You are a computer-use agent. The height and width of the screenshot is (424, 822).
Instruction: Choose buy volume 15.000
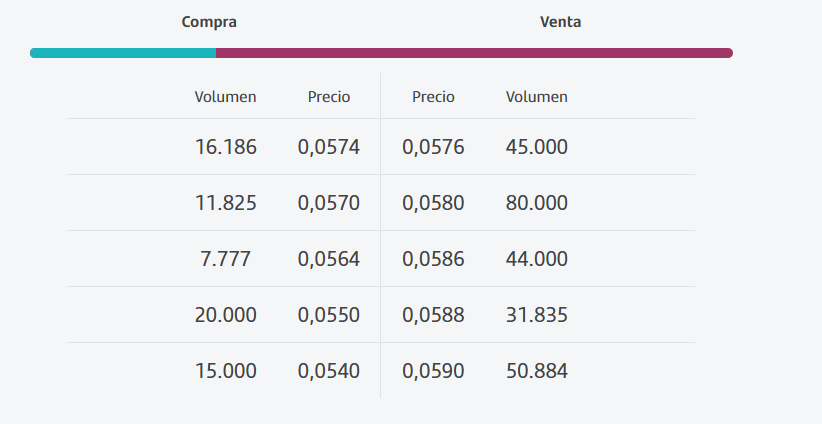[x=225, y=371]
